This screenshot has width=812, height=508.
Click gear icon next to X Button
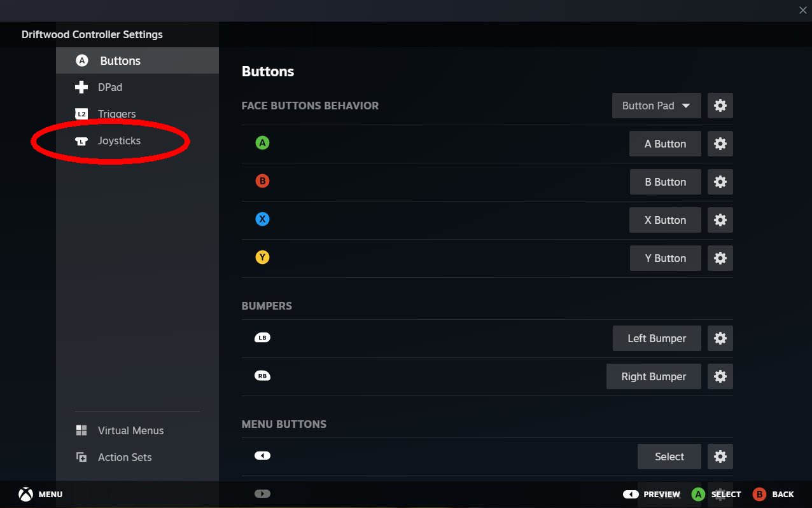tap(720, 220)
